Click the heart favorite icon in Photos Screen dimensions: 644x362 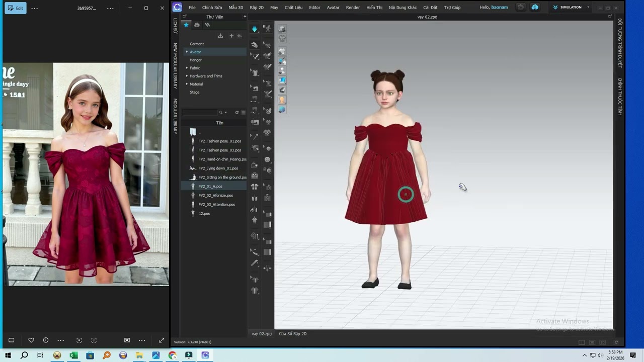31,340
